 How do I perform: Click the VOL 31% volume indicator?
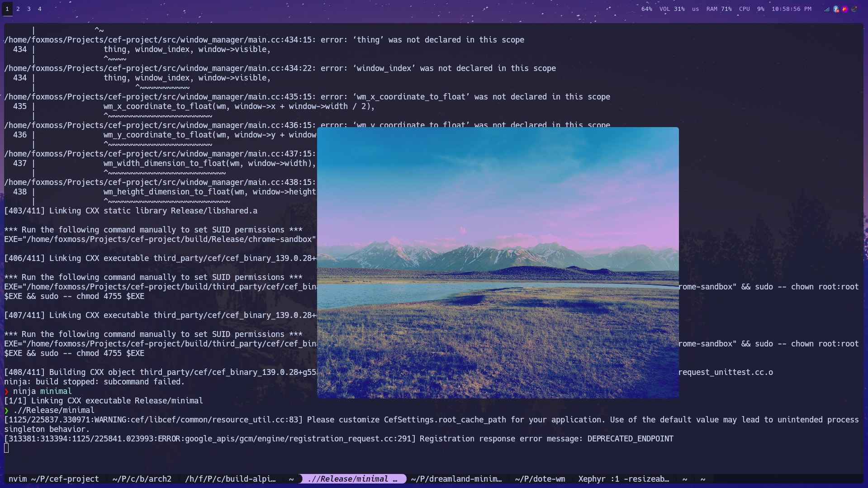coord(672,9)
